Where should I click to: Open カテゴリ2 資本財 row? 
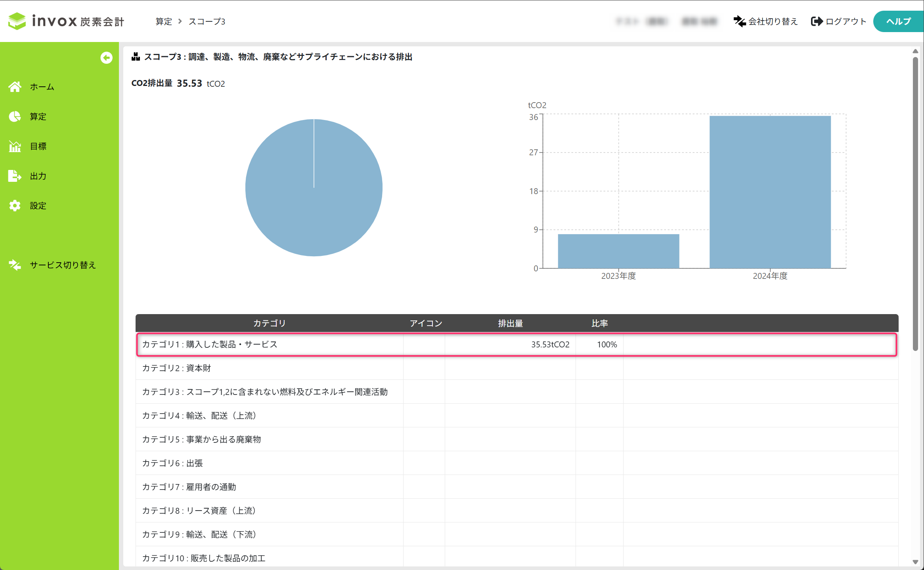[x=177, y=368]
